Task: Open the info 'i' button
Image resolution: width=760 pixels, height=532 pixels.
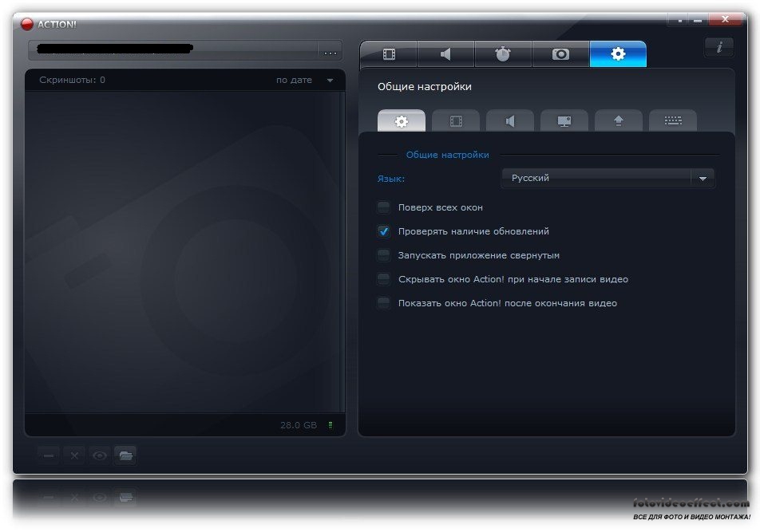Action: point(719,47)
